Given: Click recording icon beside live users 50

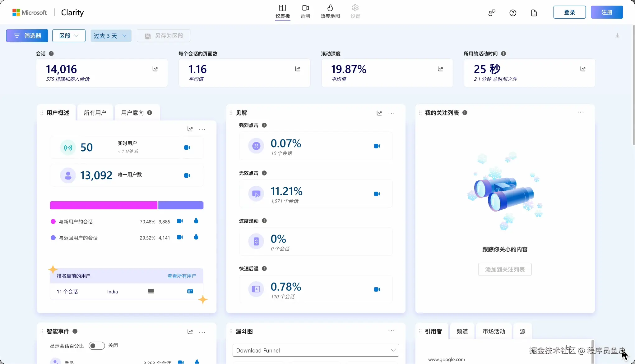Looking at the screenshot, I should 187,148.
